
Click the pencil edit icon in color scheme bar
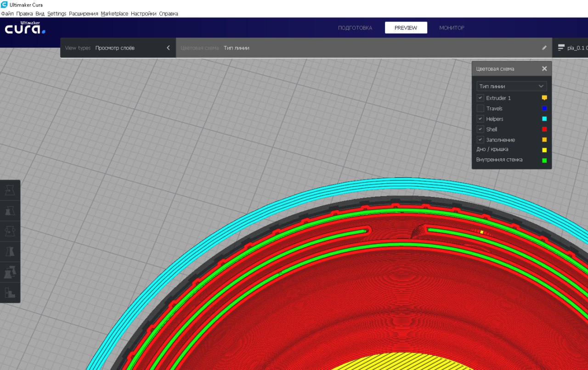point(544,48)
